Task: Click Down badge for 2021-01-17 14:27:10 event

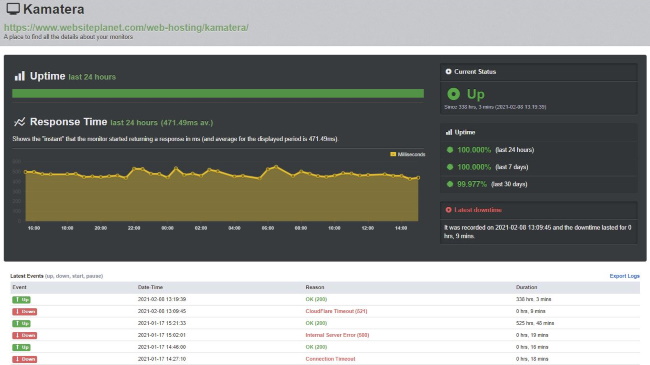Action: (24, 359)
